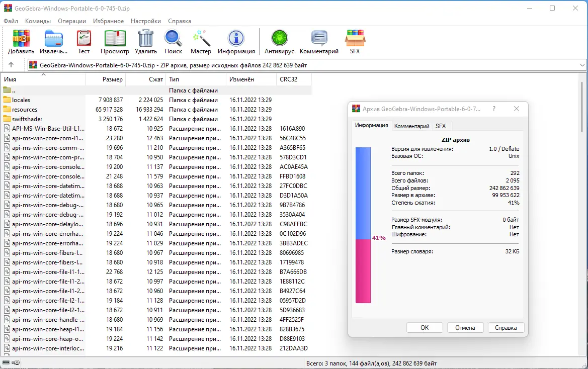This screenshot has width=588, height=369.
Task: Click size value 65 917 328
Action: point(109,110)
